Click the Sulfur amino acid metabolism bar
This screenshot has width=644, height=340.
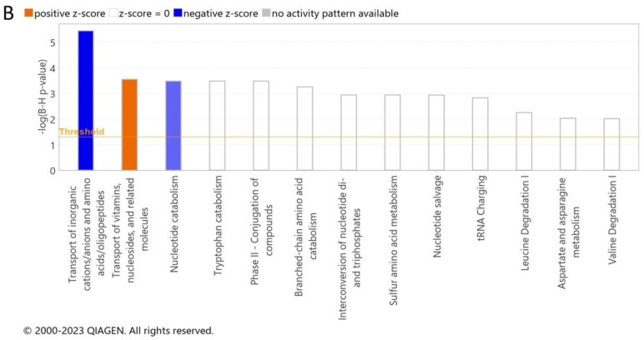(392, 132)
